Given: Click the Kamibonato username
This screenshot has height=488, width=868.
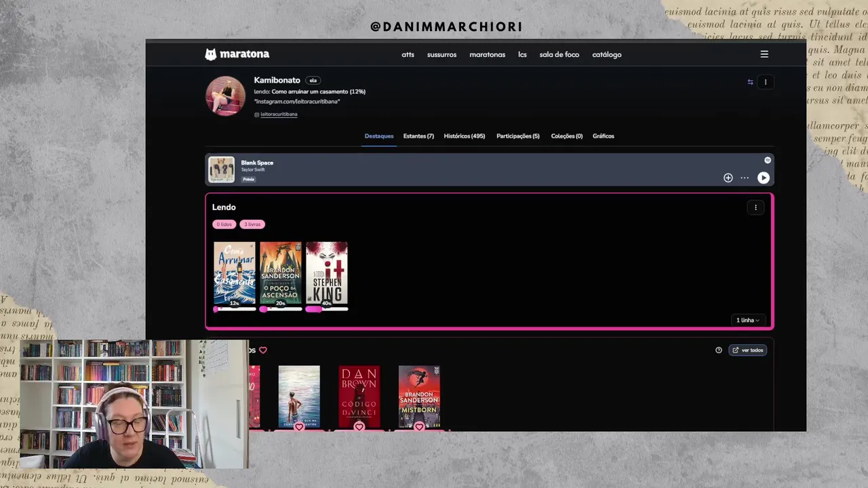Looking at the screenshot, I should [277, 80].
